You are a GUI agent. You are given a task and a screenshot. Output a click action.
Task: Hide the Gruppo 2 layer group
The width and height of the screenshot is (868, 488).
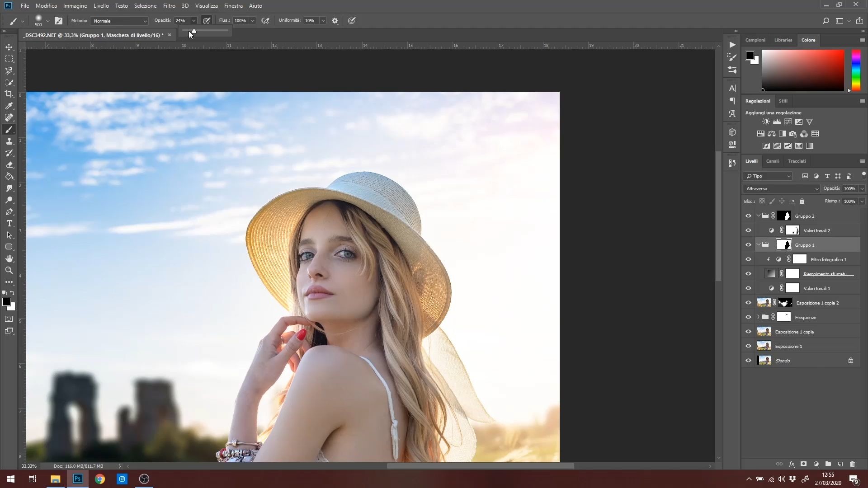click(x=748, y=216)
